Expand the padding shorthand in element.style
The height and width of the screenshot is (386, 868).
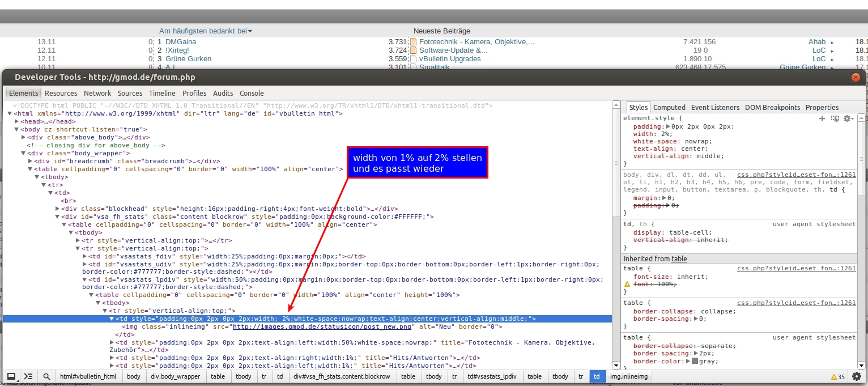[668, 126]
